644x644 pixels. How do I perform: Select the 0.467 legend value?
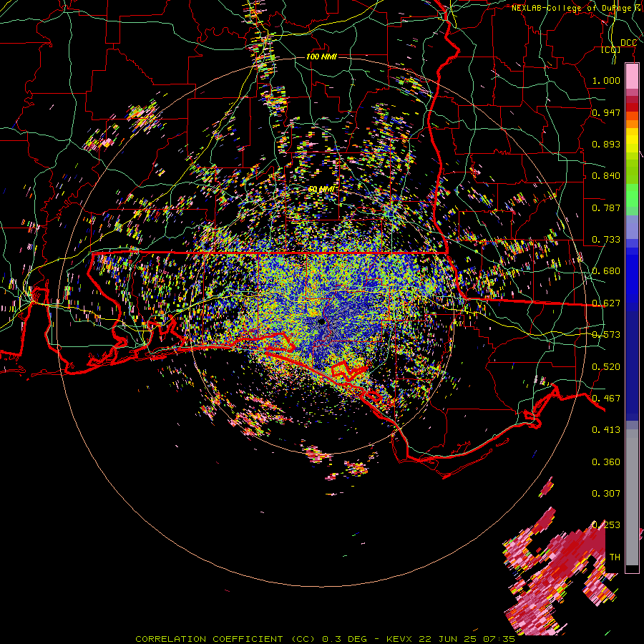(606, 398)
